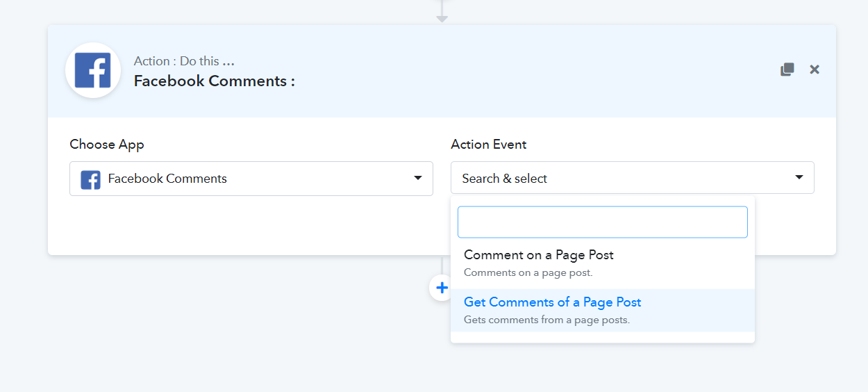
Task: Click the 'Comments on a page post.' description
Action: tap(528, 272)
